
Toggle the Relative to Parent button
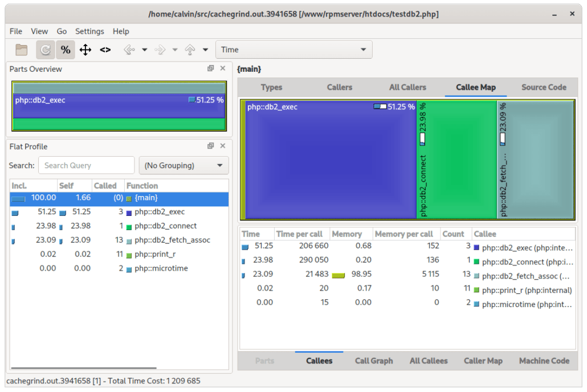pyautogui.click(x=85, y=50)
